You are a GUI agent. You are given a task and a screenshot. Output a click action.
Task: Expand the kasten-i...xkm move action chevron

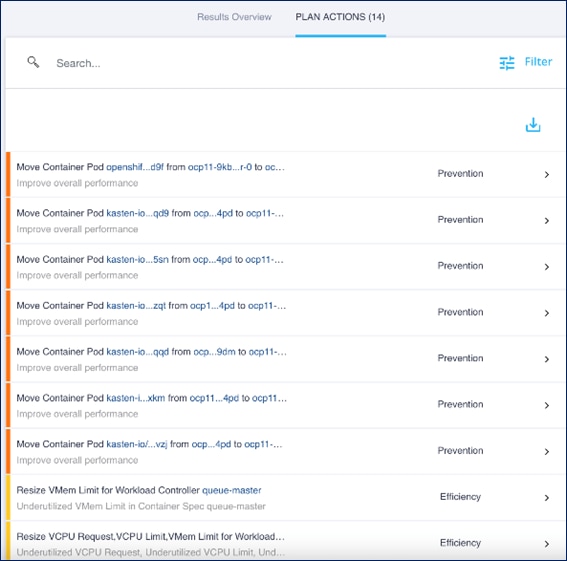click(x=547, y=405)
